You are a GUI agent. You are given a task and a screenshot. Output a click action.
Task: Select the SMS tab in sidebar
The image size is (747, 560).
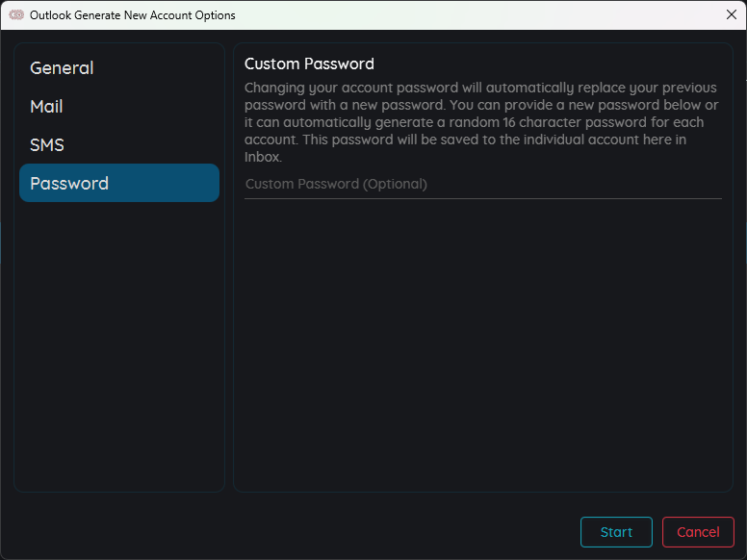(119, 144)
